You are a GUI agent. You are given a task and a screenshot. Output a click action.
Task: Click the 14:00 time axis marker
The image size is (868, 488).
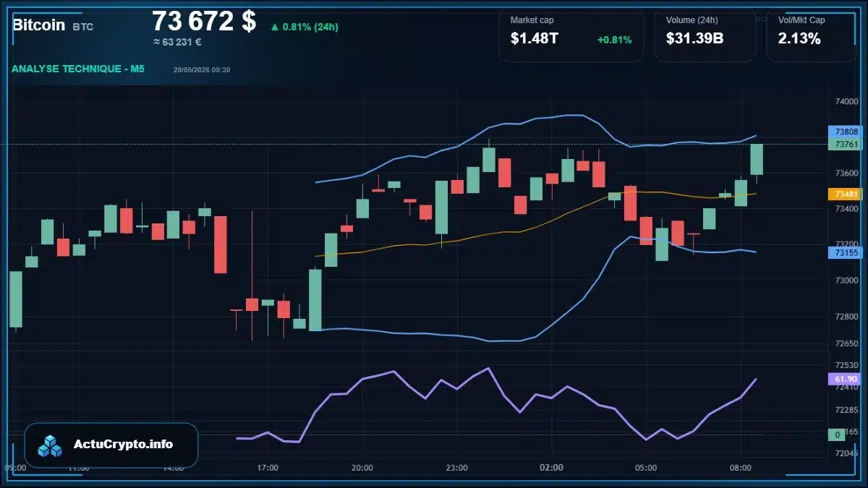click(x=173, y=468)
